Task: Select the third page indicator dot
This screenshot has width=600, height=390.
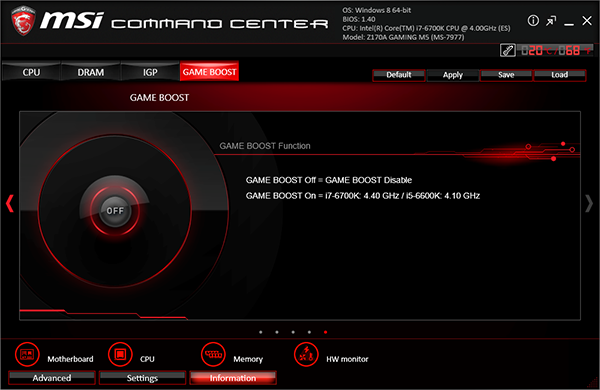Action: tap(293, 332)
